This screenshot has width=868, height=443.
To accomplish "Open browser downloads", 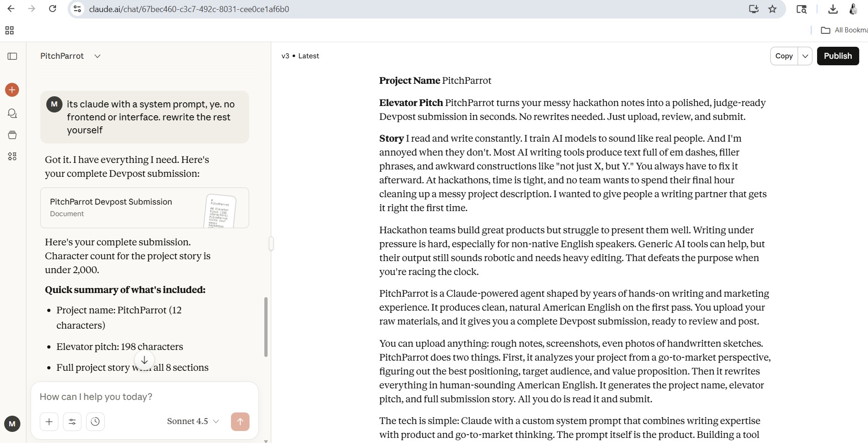I will click(x=833, y=9).
